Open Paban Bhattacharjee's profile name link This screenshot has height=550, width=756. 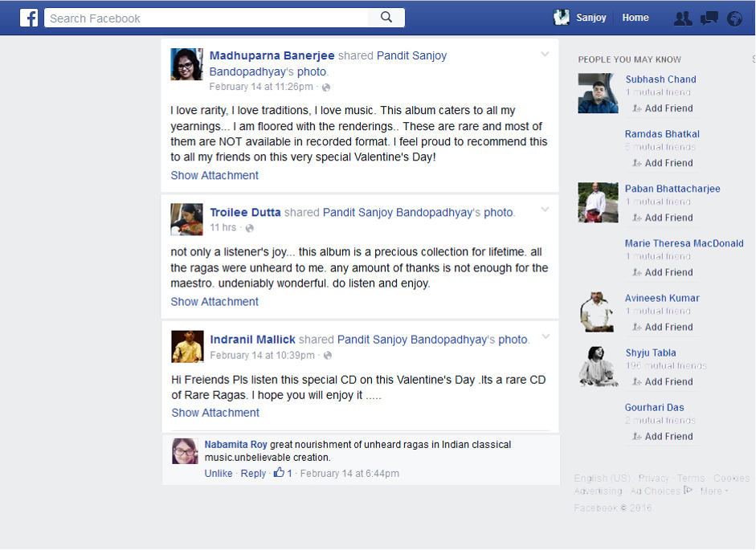pyautogui.click(x=672, y=189)
